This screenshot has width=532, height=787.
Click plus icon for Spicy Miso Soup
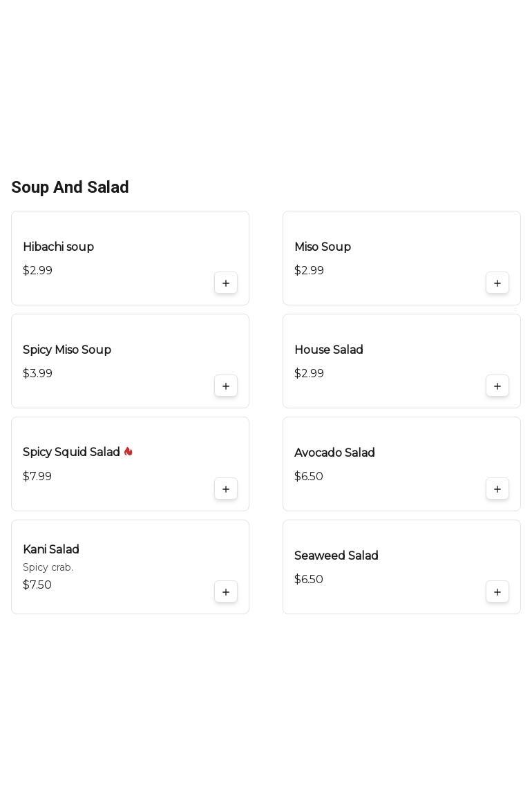pyautogui.click(x=226, y=386)
